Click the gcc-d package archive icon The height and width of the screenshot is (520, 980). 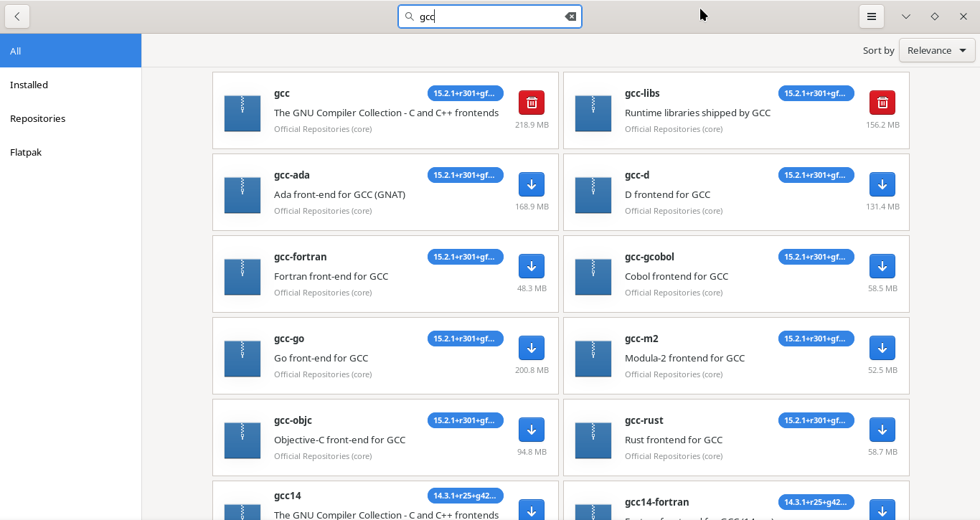593,195
